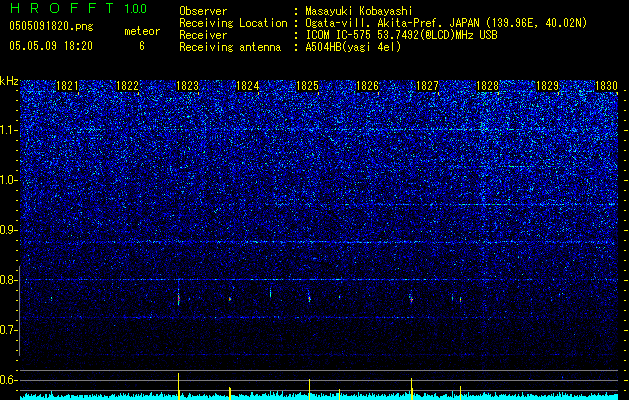629x400 pixels.
Task: Click the 1824 time axis marker
Action: (x=248, y=86)
